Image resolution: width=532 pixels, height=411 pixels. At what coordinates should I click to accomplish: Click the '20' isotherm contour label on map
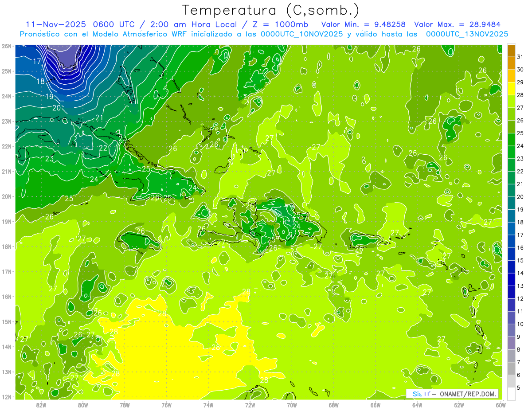tap(57, 107)
